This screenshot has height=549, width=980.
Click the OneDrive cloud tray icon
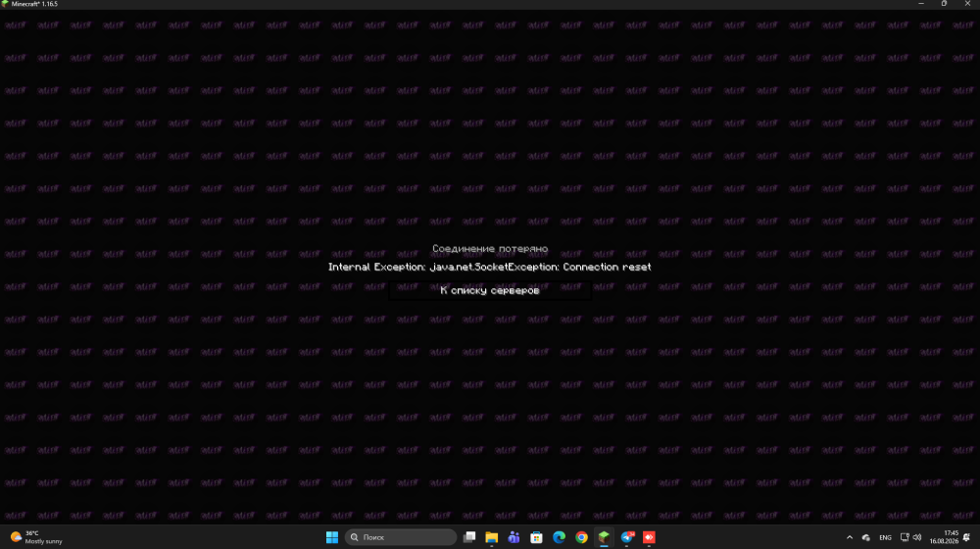coord(866,538)
